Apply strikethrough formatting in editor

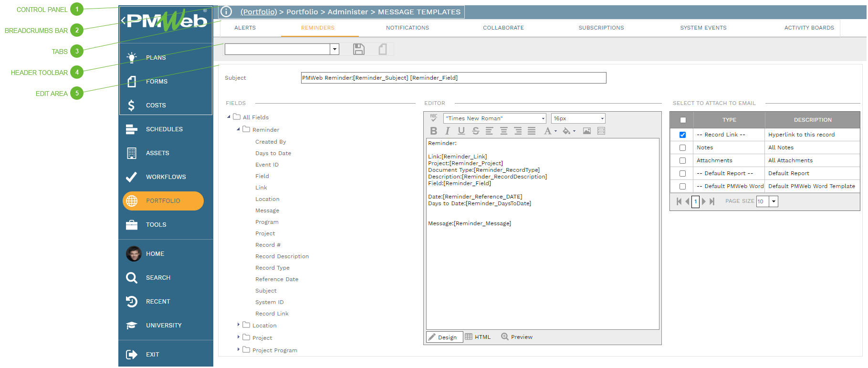475,131
